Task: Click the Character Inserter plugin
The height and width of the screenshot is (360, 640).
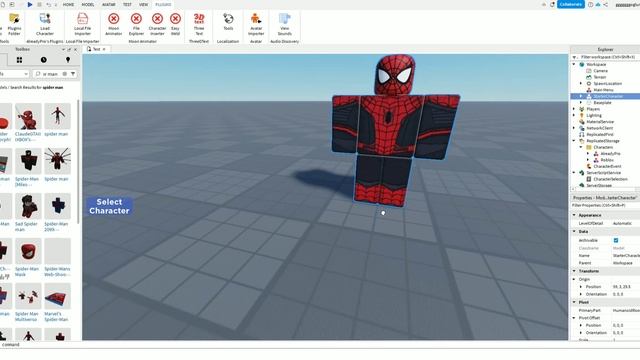Action: 157,24
